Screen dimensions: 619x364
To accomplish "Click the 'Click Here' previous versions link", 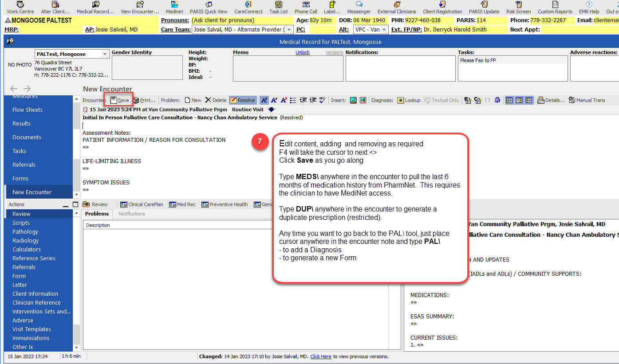I will (x=320, y=356).
